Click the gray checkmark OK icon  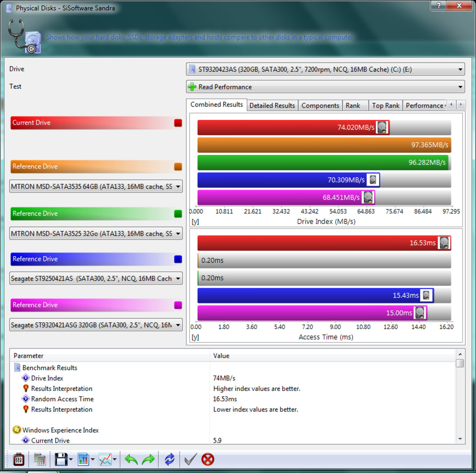[x=190, y=459]
